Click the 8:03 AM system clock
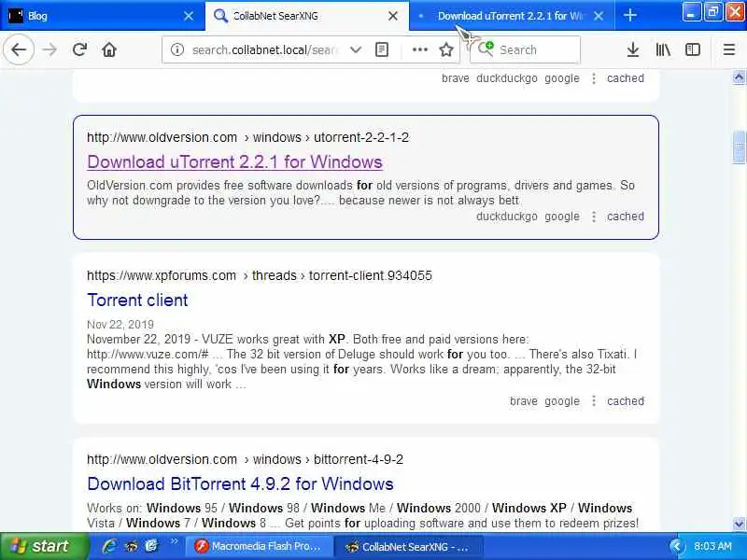The width and height of the screenshot is (747, 560). (x=712, y=546)
